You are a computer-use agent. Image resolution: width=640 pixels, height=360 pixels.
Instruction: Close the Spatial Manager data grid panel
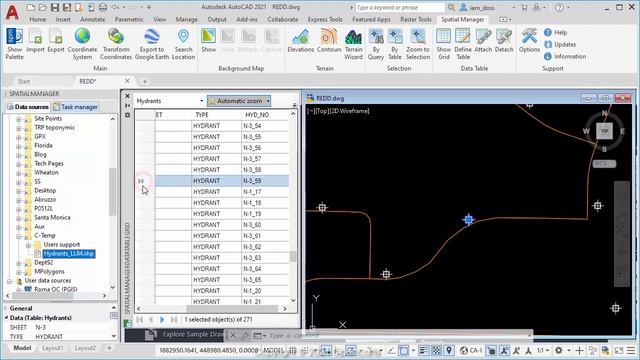point(127,96)
